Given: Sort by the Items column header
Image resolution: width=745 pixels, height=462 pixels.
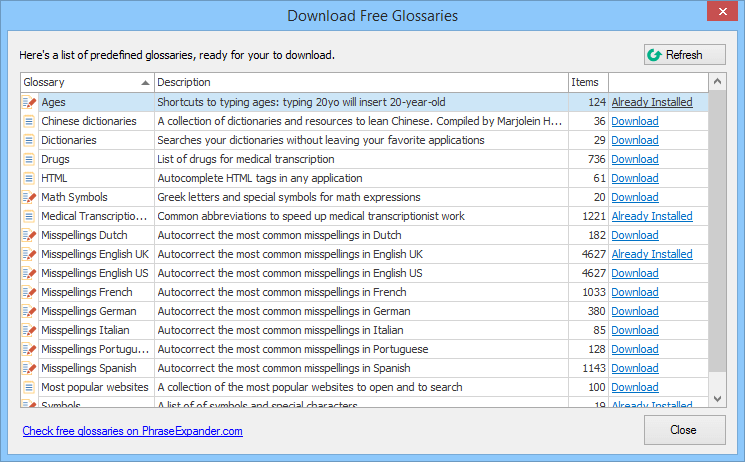Looking at the screenshot, I should click(588, 82).
